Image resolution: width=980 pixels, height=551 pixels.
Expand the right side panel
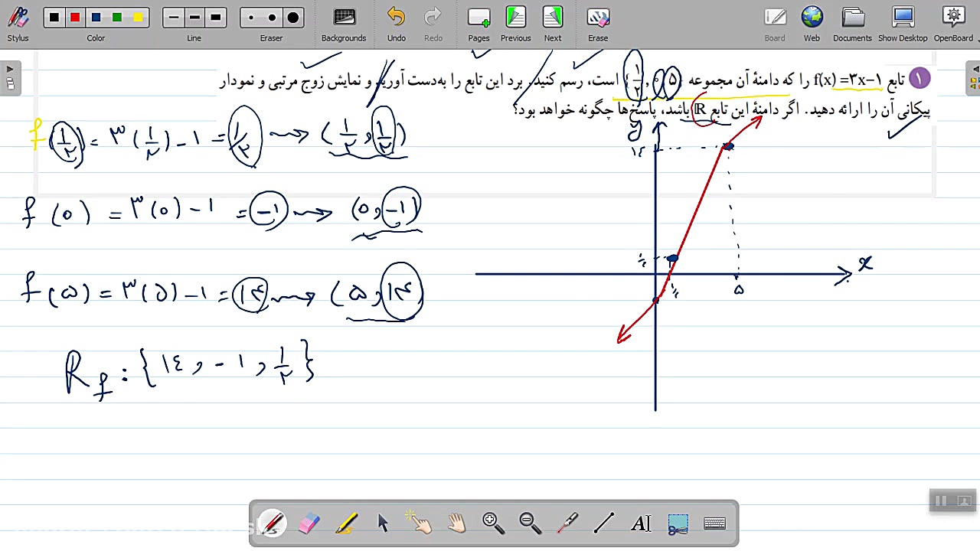975,79
